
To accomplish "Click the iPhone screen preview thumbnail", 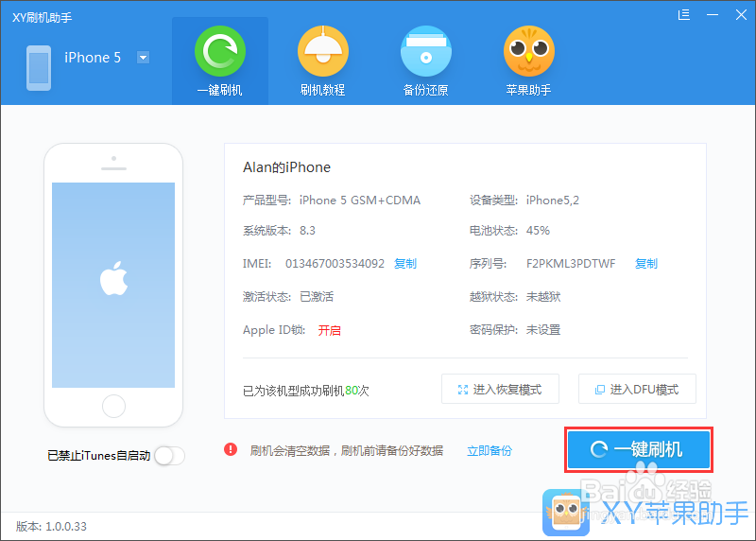I will coord(113,285).
